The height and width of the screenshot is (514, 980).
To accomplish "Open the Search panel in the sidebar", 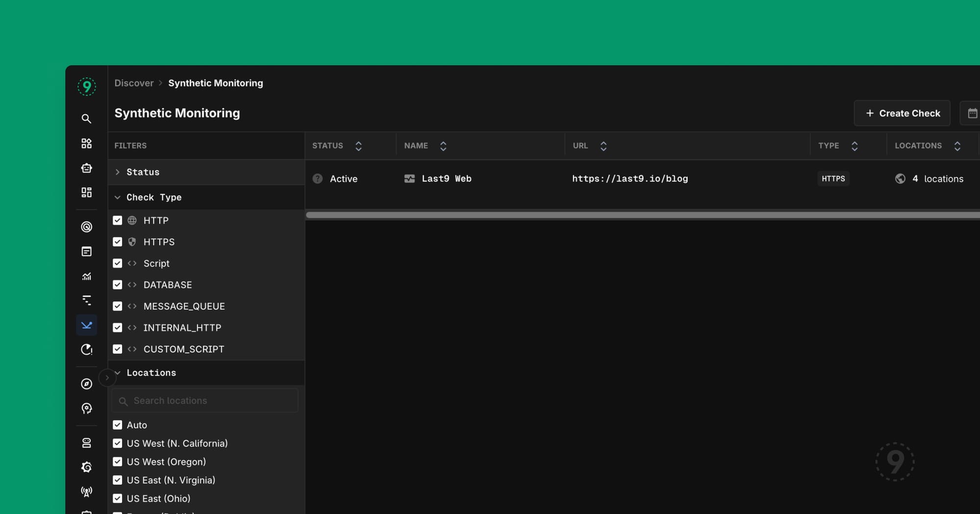I will pos(87,119).
